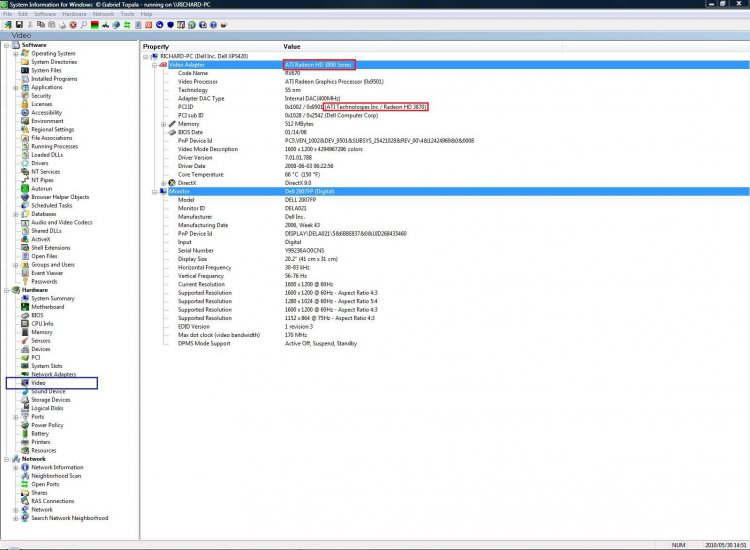Expand the Applications node
This screenshot has height=550, width=750.
tap(16, 87)
